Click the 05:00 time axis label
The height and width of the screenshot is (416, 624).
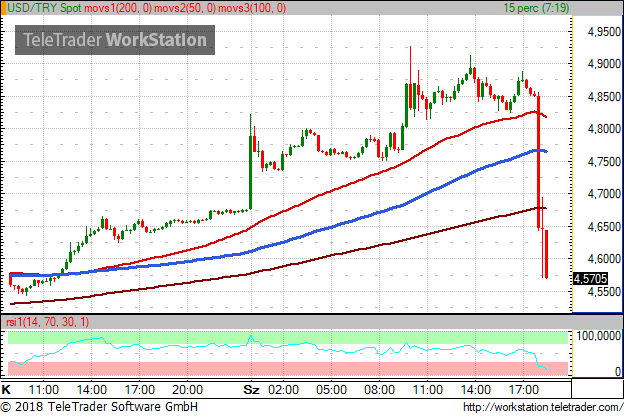pyautogui.click(x=331, y=389)
